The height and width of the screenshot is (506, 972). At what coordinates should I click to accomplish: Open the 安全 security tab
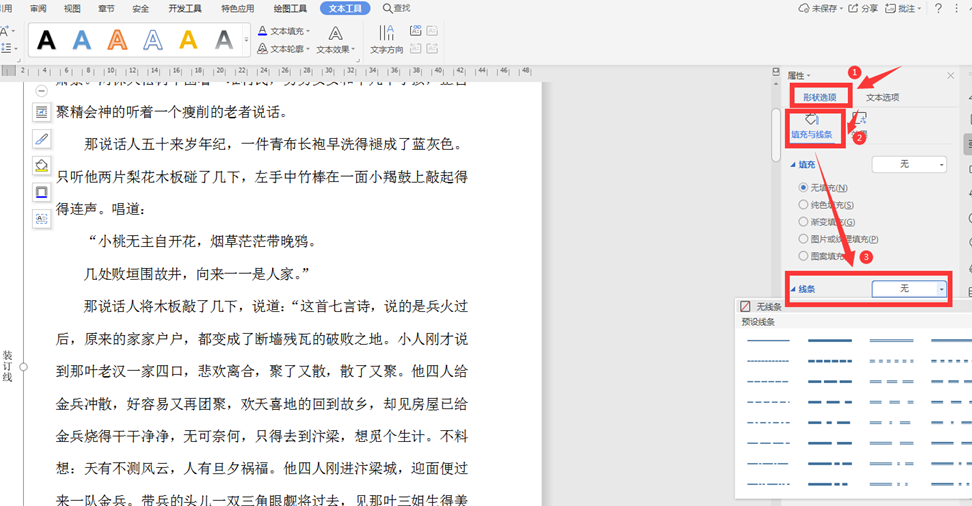tap(141, 8)
